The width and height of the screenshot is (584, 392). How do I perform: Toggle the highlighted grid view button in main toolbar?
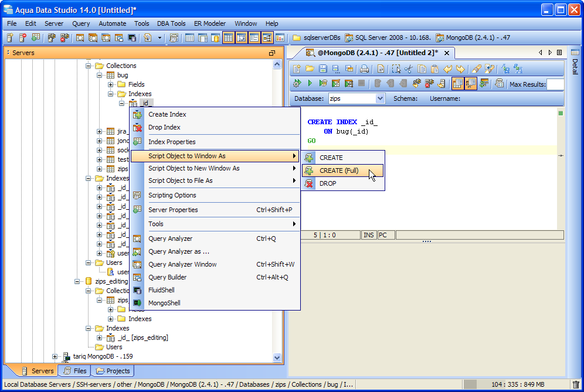pyautogui.click(x=228, y=38)
